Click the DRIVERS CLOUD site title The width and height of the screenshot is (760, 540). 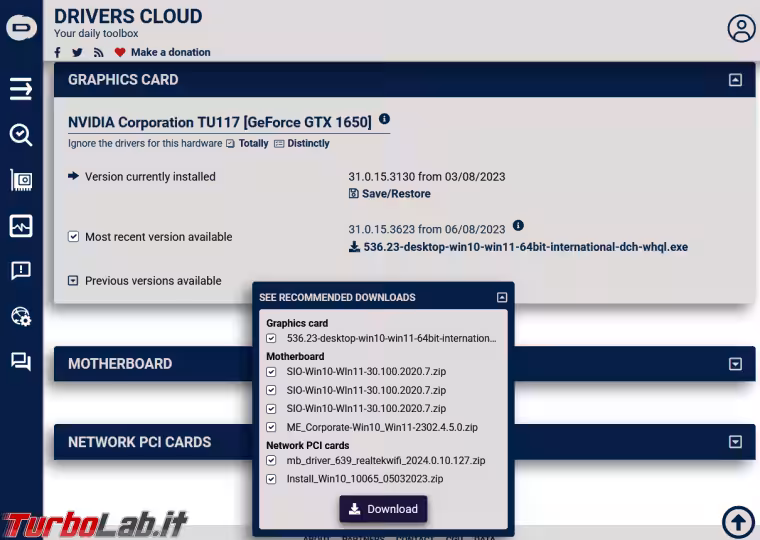point(128,16)
